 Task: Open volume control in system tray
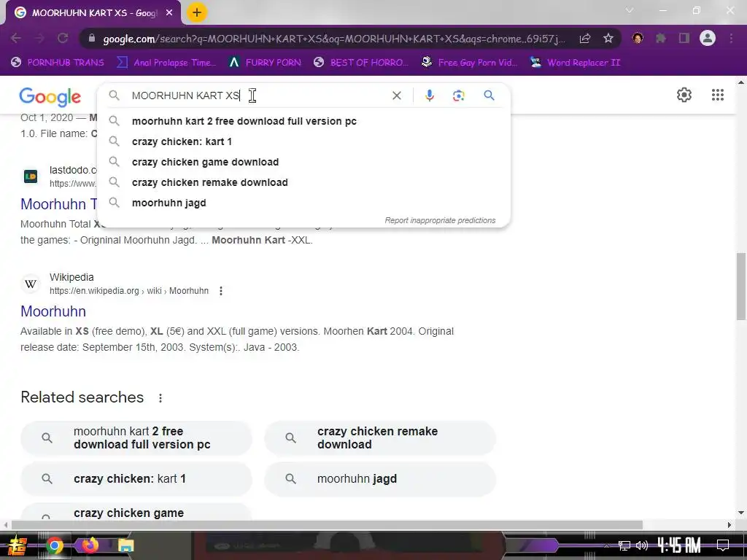(642, 545)
